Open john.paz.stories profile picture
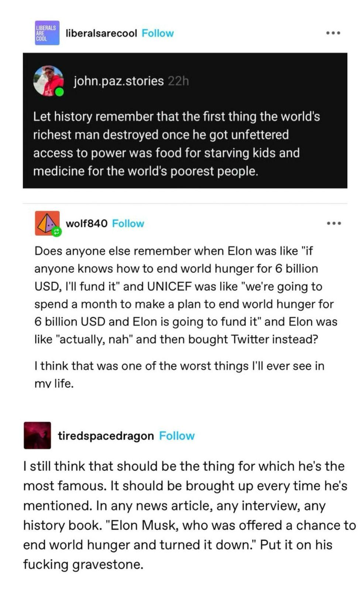The width and height of the screenshot is (364, 591). click(x=48, y=80)
